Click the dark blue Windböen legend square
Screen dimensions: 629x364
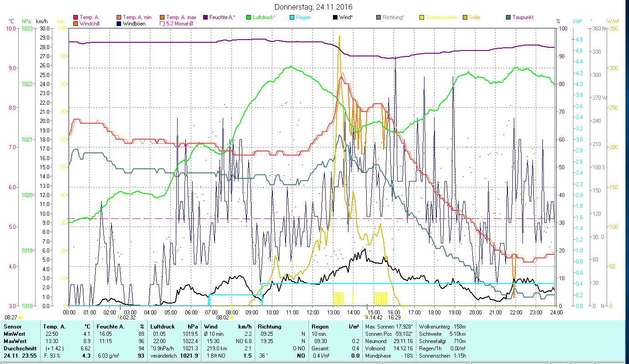click(x=119, y=24)
